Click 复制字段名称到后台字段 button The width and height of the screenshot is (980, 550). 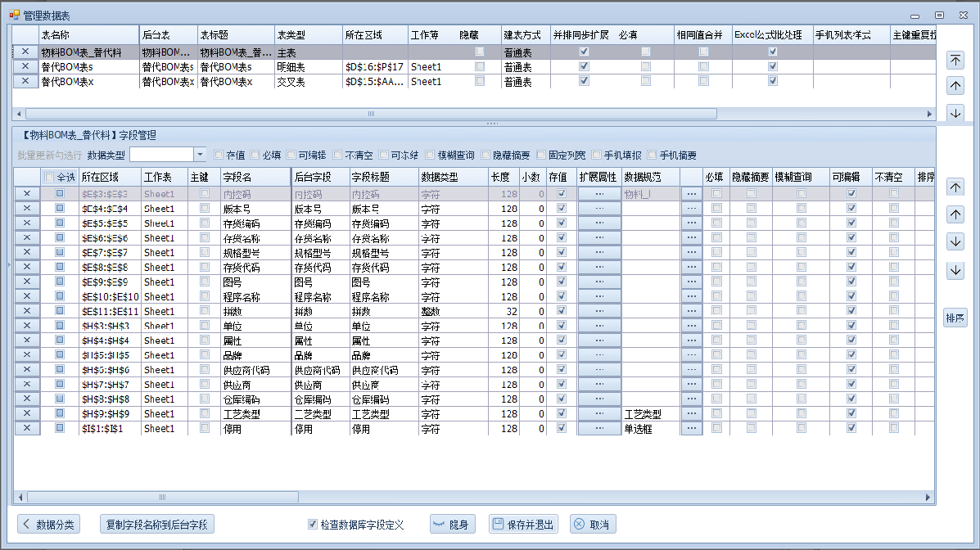coord(156,525)
